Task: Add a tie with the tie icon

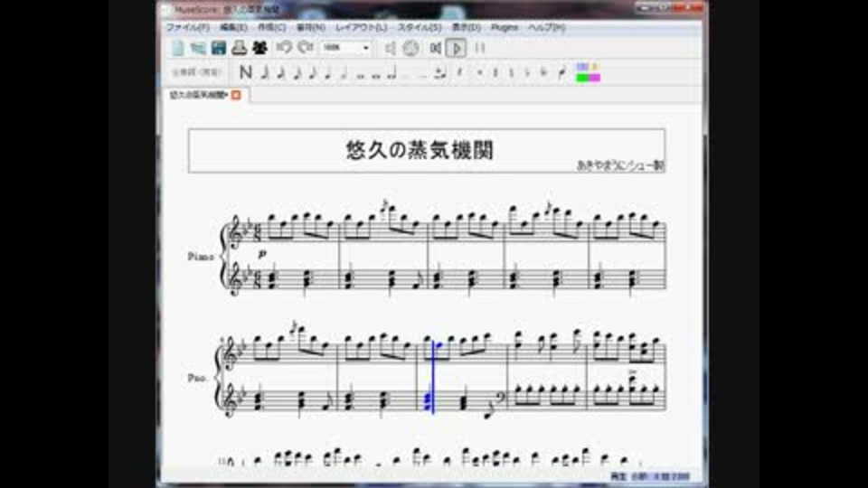Action: pyautogui.click(x=439, y=73)
